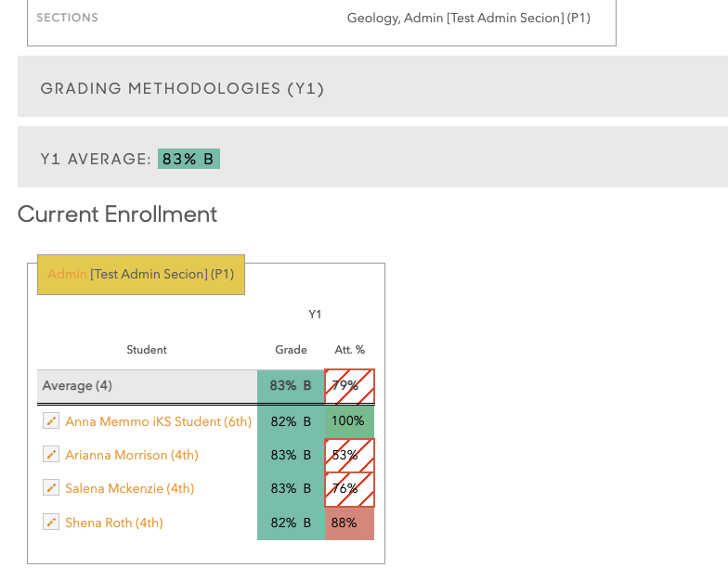Sort by the Att. % column header

(350, 350)
